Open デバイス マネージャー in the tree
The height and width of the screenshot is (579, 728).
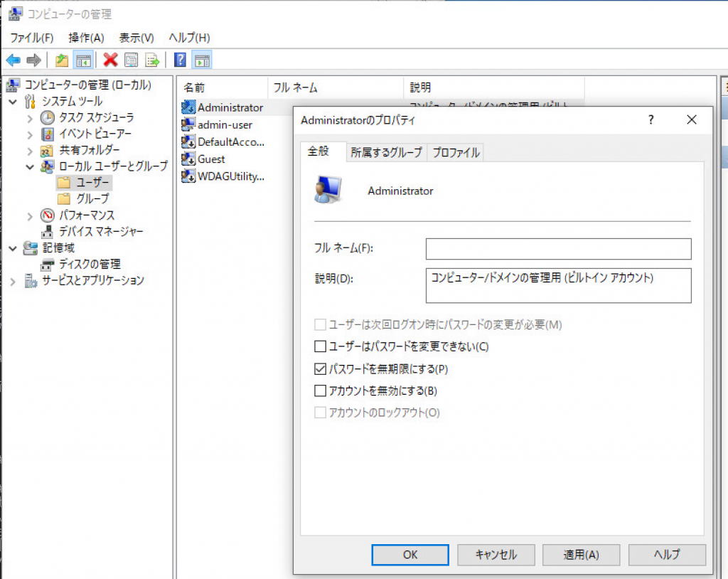tap(101, 231)
